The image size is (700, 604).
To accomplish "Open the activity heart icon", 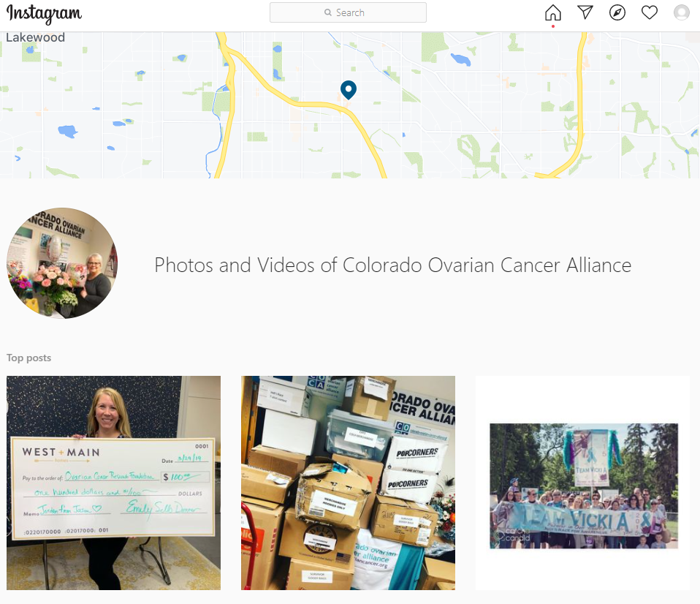I will [x=649, y=12].
